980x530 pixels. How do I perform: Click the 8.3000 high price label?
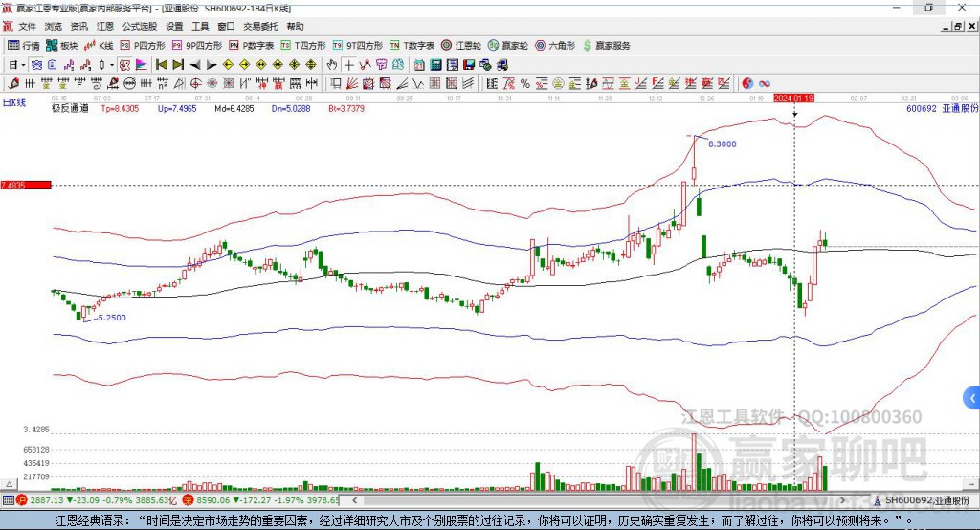pos(723,144)
